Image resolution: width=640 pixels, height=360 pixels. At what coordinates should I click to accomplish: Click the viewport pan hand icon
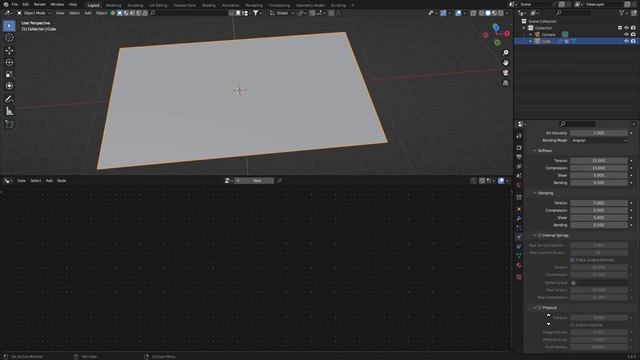(505, 63)
